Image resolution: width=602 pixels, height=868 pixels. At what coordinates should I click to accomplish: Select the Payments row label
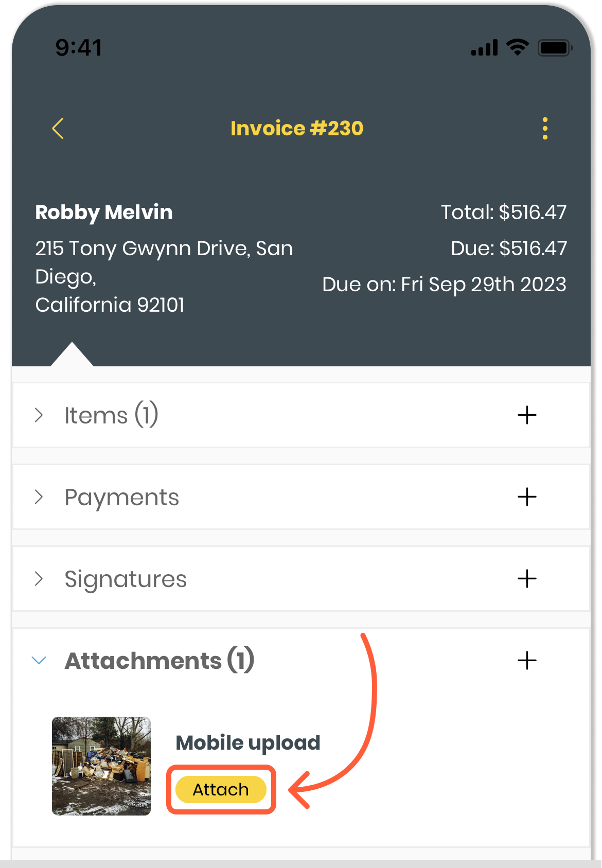click(x=121, y=498)
